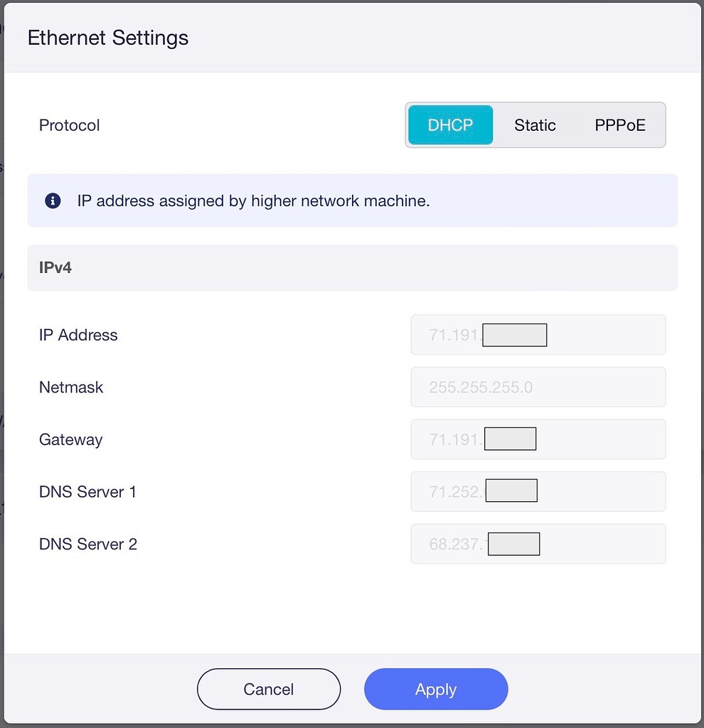This screenshot has height=728, width=704.
Task: Click the DNS Server 2 field
Action: [x=538, y=543]
